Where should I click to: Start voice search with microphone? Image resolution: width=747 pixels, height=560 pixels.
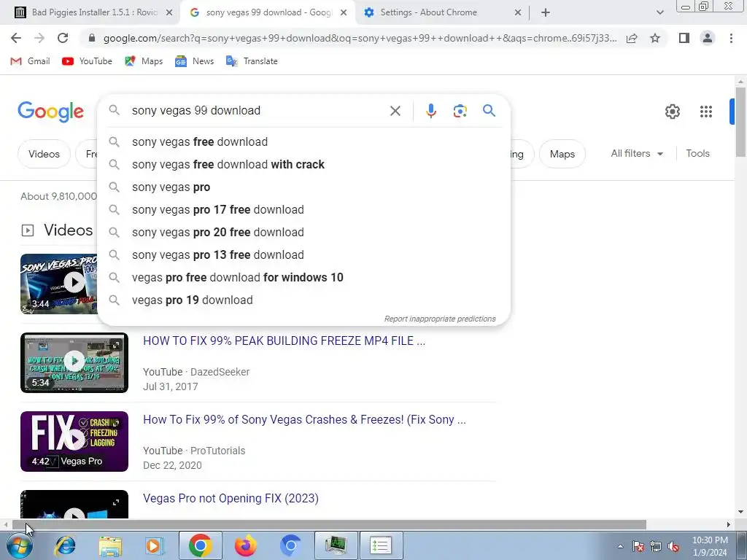click(430, 111)
